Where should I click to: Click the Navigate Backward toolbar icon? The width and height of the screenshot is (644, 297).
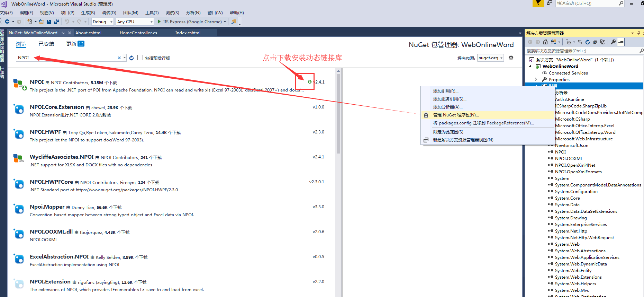[7, 21]
